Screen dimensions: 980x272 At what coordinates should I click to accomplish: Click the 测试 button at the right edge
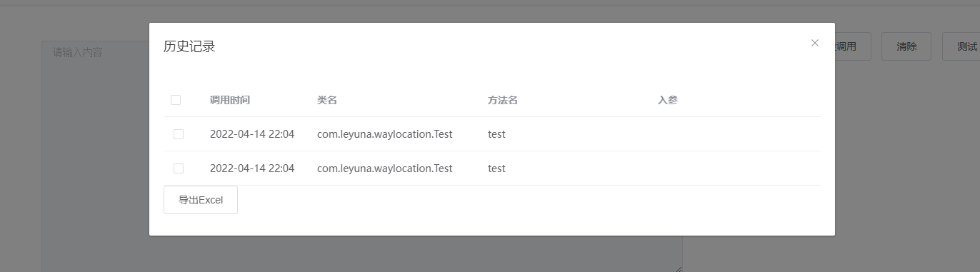coord(962,46)
